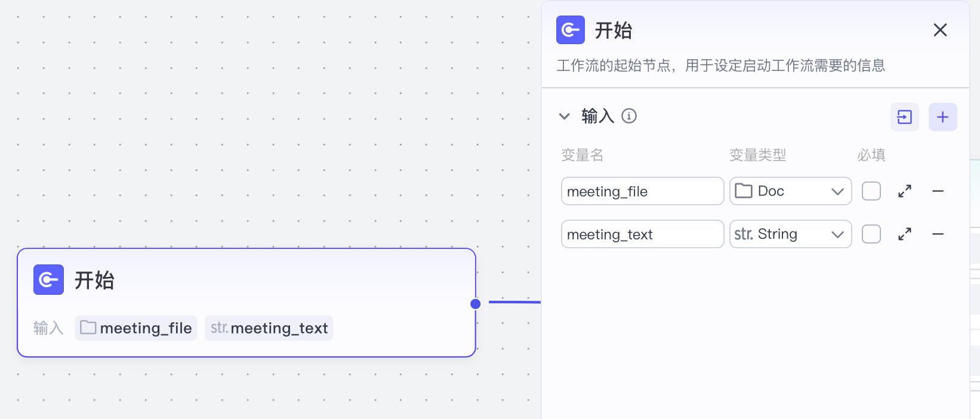Open the Doc variable type dropdown

[790, 191]
